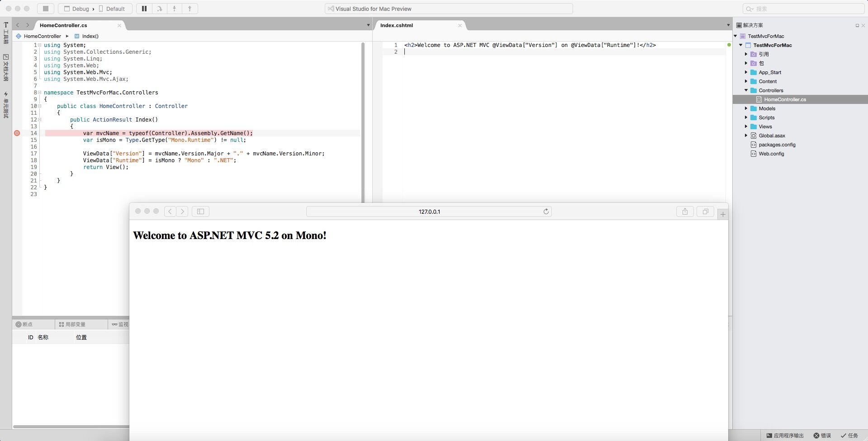Open the Safari share menu
The height and width of the screenshot is (441, 868).
coord(685,211)
